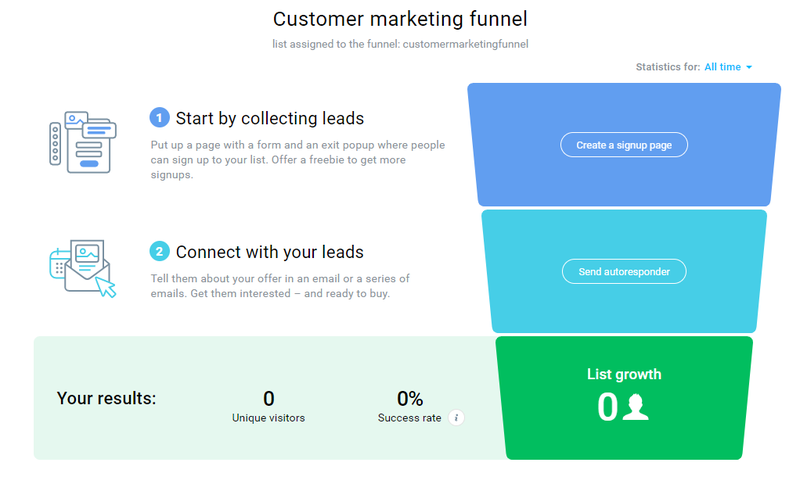The width and height of the screenshot is (800, 484).
Task: Click the List growth person icon
Action: [x=636, y=407]
